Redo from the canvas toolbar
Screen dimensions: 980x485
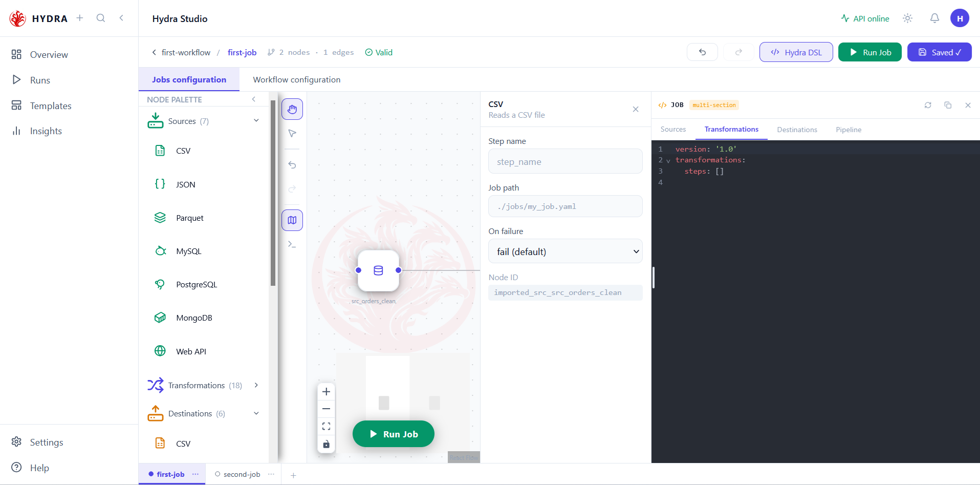coord(292,189)
